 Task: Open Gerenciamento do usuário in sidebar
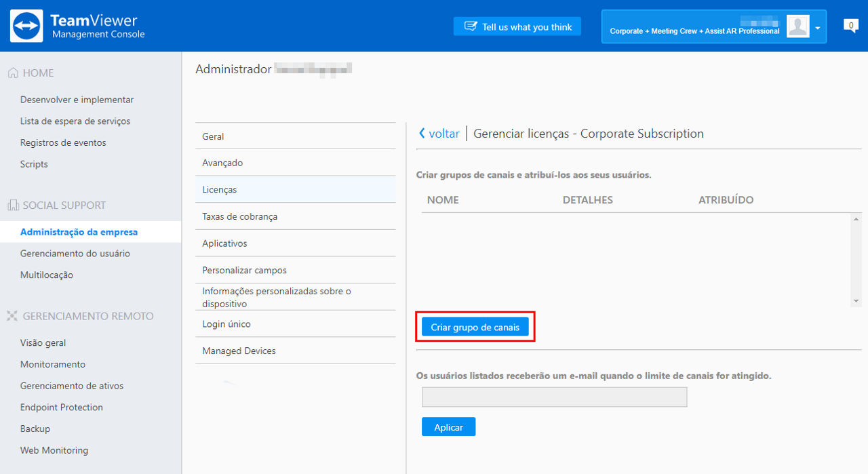75,254
